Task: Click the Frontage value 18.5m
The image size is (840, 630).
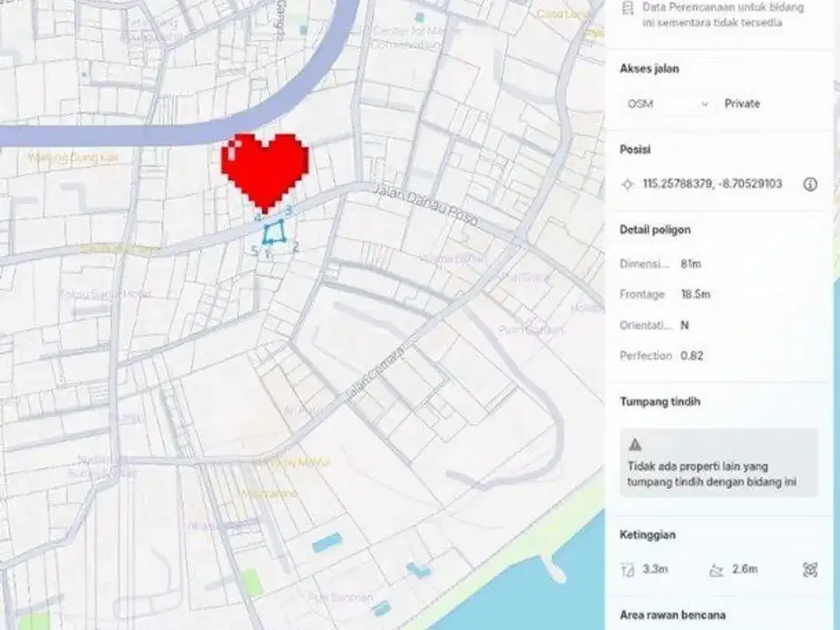Action: (x=695, y=294)
